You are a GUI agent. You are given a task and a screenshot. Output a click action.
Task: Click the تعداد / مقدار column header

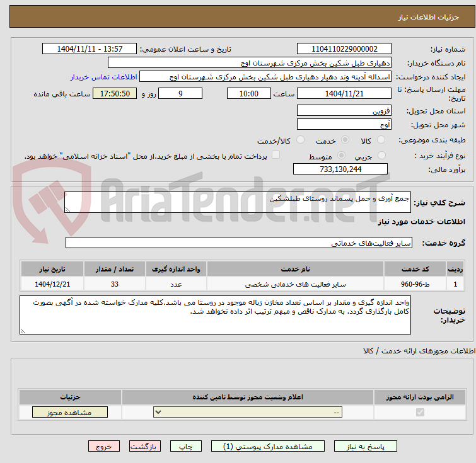coord(115,269)
